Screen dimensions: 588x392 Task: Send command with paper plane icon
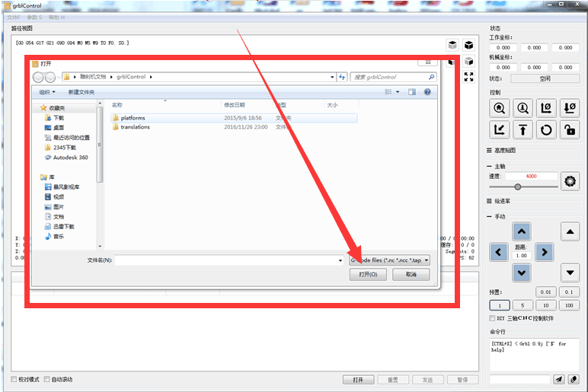(x=558, y=379)
